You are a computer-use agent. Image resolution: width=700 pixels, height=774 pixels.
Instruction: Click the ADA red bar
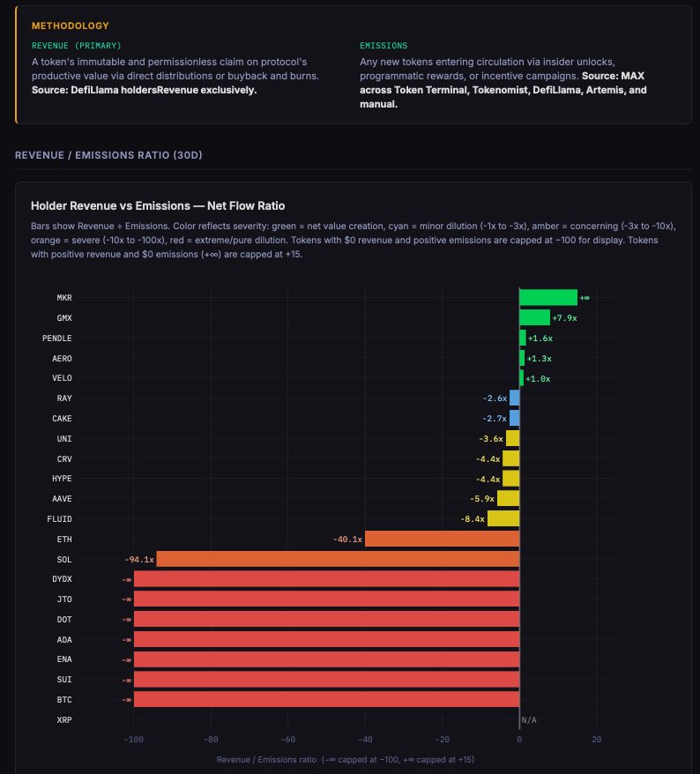326,640
